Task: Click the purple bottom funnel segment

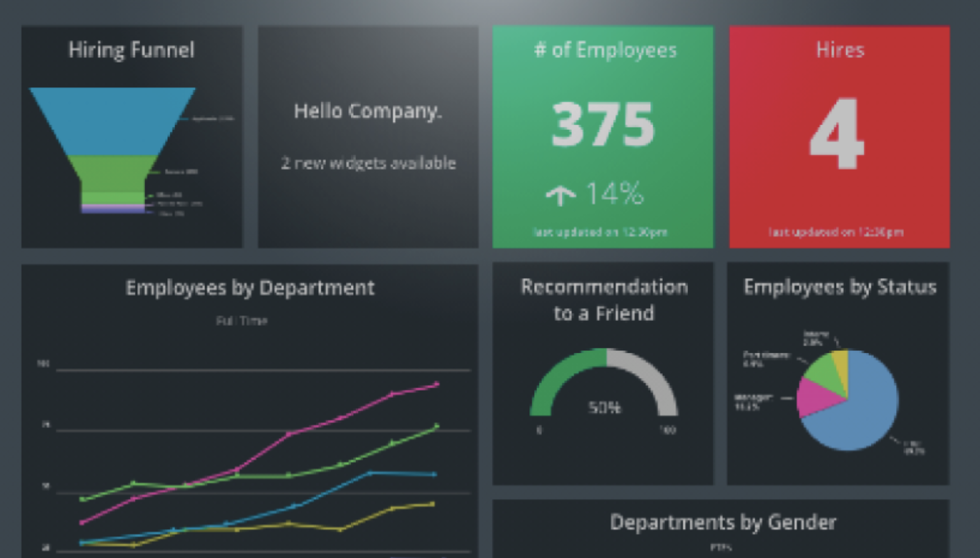Action: tap(113, 210)
